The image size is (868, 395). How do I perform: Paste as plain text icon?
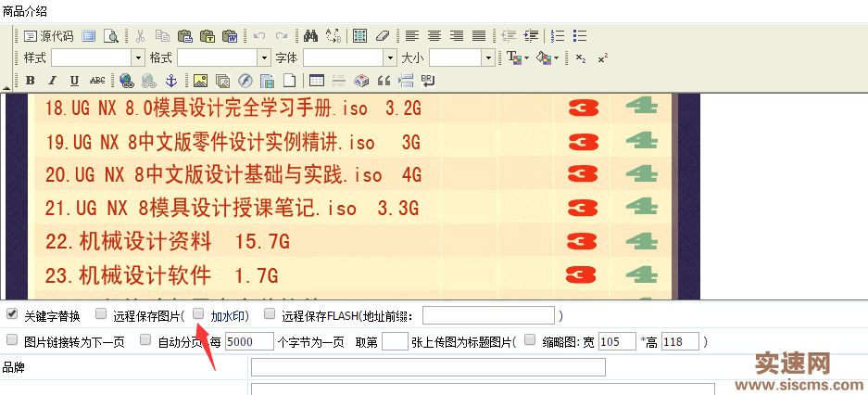208,36
